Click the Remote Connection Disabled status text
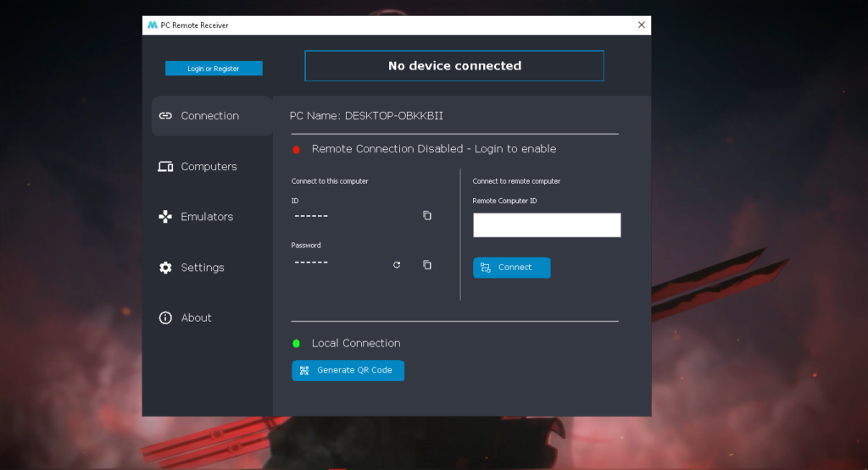Image resolution: width=868 pixels, height=470 pixels. pos(434,149)
